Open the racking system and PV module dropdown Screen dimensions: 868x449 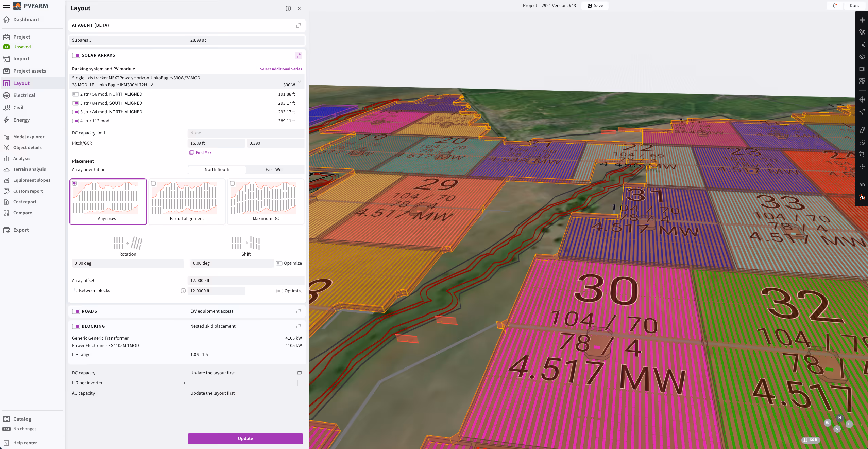pos(187,82)
